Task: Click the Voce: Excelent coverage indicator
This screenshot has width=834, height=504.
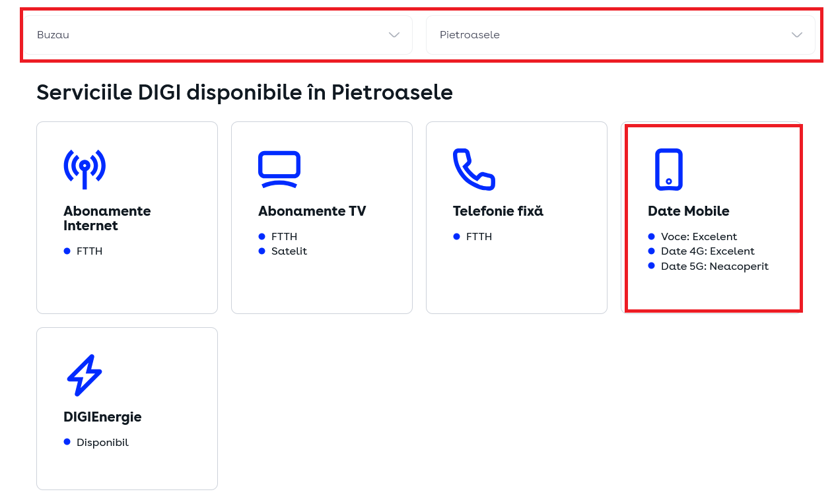Action: (699, 236)
